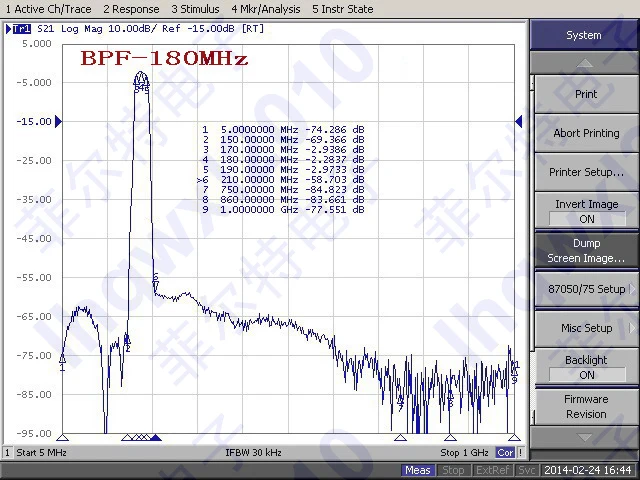640x480 pixels.
Task: Click the 10.00dB/ scale label
Action: pyautogui.click(x=133, y=29)
